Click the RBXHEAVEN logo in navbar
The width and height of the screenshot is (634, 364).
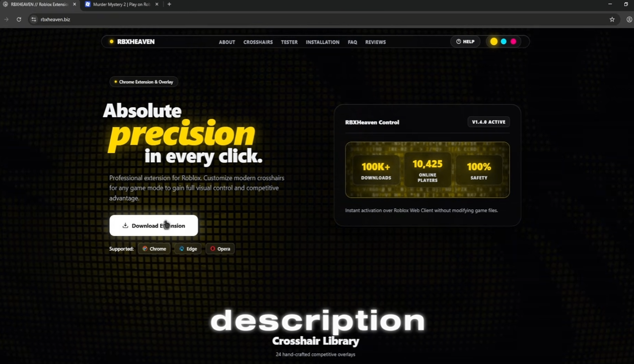click(132, 42)
